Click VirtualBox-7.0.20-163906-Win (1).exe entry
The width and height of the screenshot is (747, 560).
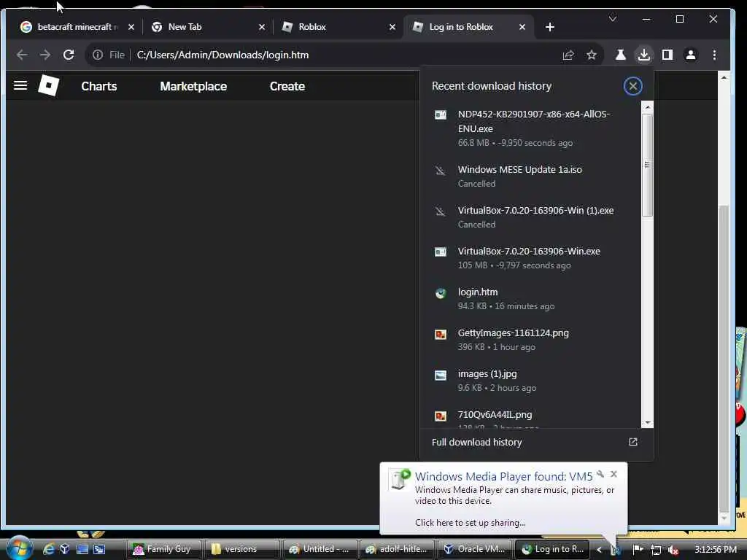pos(530,217)
